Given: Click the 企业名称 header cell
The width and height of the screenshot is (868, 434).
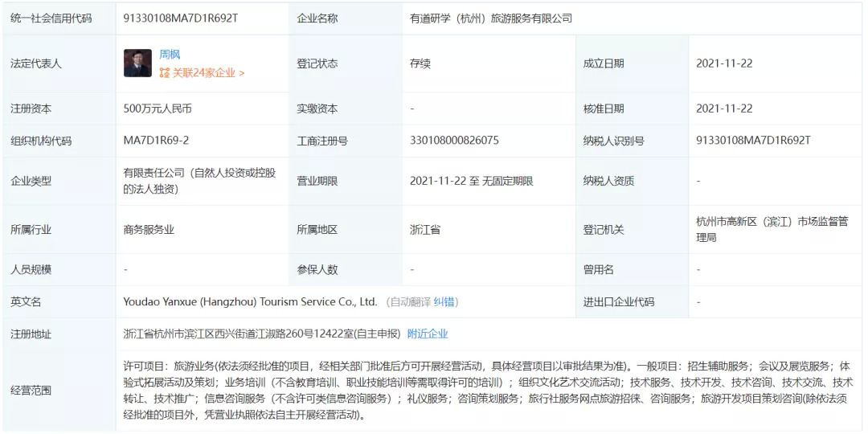Looking at the screenshot, I should click(346, 18).
